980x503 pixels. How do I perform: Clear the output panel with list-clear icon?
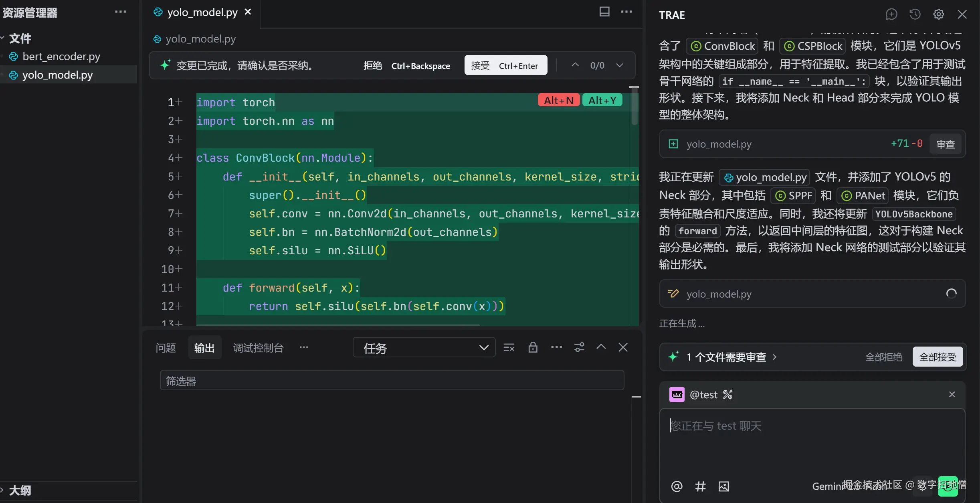(x=509, y=347)
